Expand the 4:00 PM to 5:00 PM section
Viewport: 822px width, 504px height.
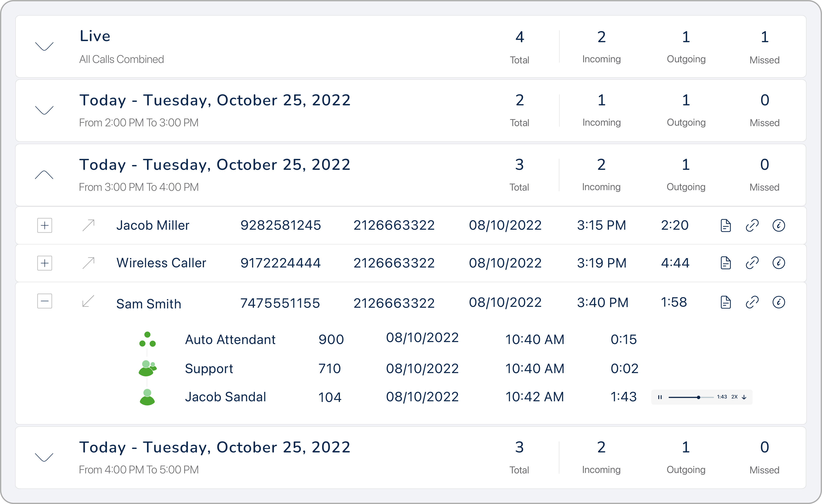(44, 457)
